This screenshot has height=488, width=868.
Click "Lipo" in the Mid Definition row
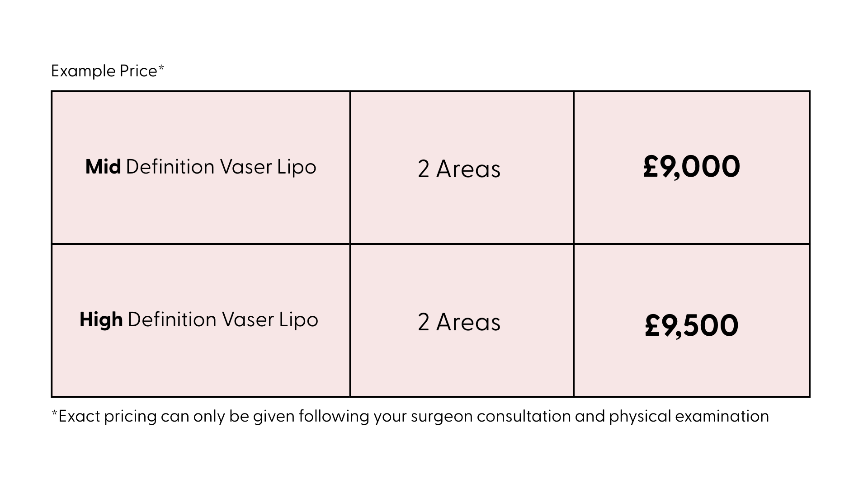click(x=297, y=167)
